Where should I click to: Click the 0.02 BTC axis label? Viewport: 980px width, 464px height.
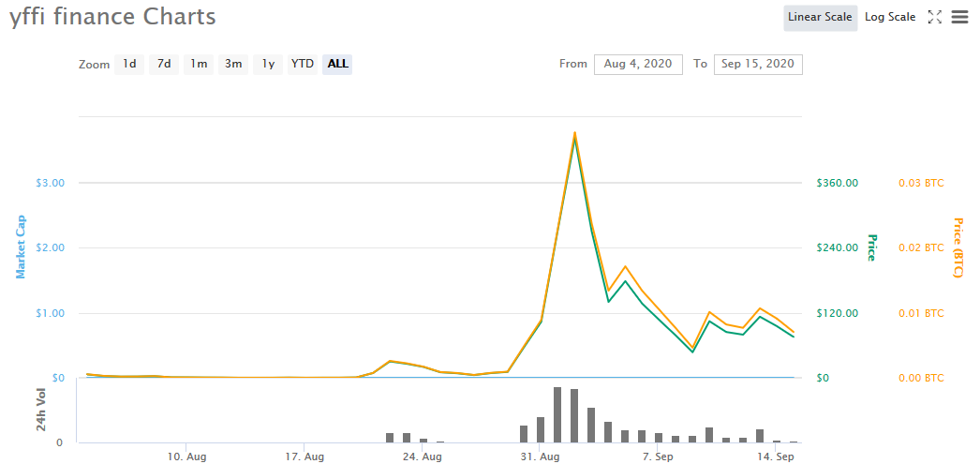tap(921, 247)
